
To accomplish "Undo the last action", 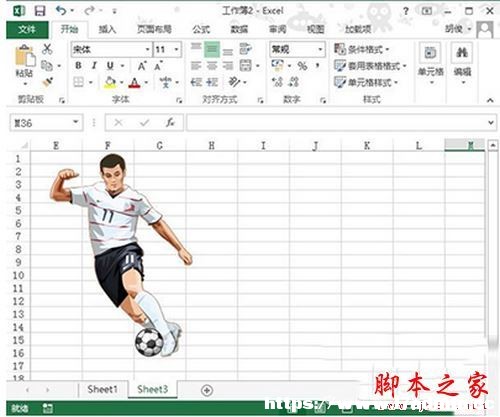I will click(61, 11).
